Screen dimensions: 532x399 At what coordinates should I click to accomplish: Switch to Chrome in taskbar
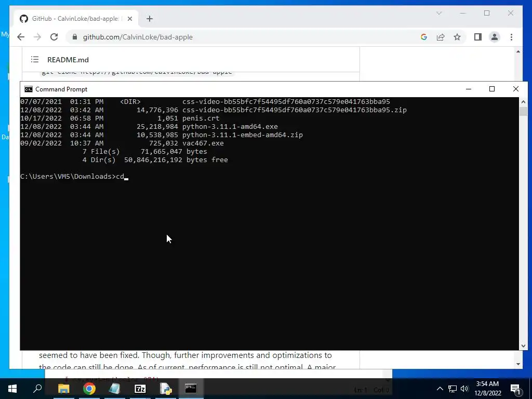[x=89, y=389]
